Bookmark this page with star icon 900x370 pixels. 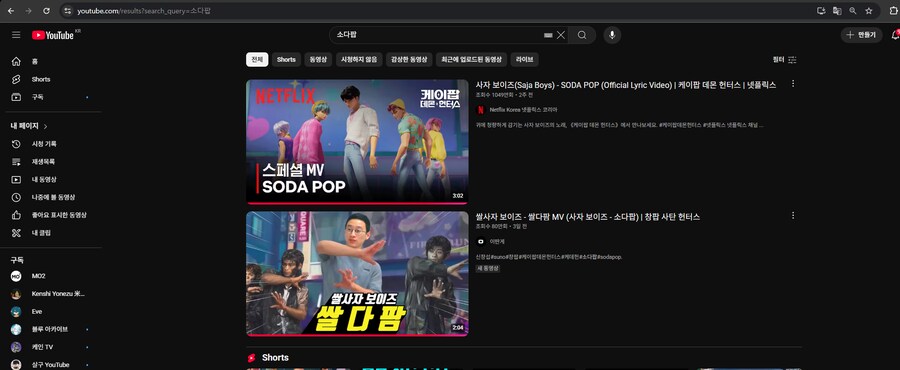[869, 10]
